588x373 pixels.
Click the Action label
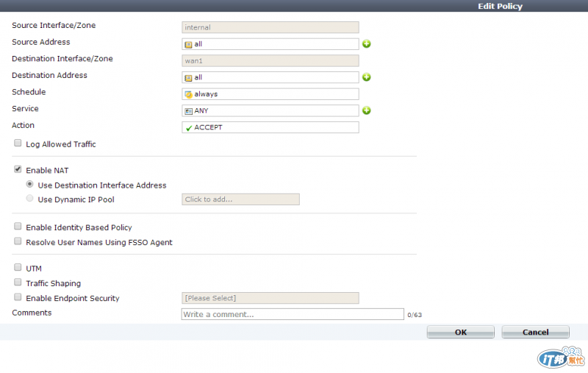pos(23,125)
